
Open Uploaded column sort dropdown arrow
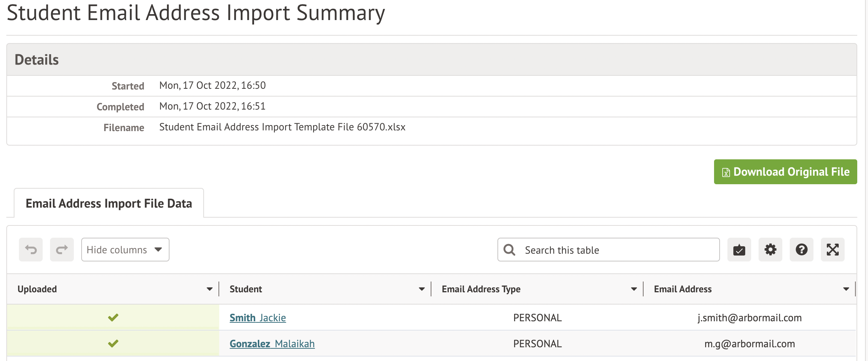click(x=210, y=289)
